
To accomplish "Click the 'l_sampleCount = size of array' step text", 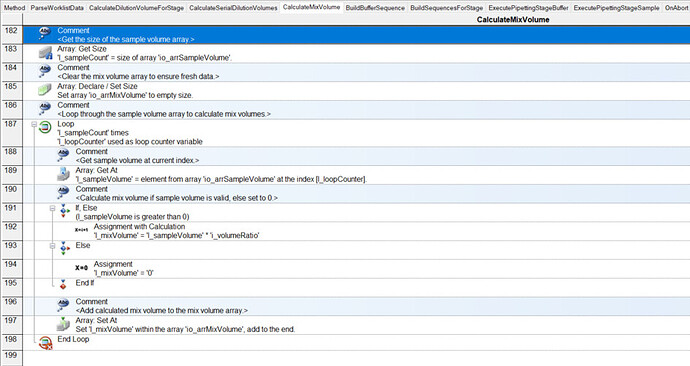I will click(x=144, y=58).
